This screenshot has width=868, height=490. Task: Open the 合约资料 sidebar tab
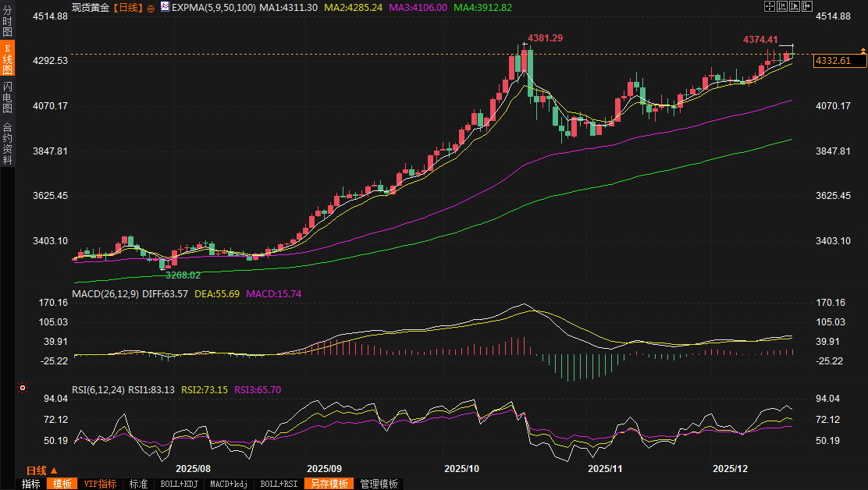coord(7,144)
